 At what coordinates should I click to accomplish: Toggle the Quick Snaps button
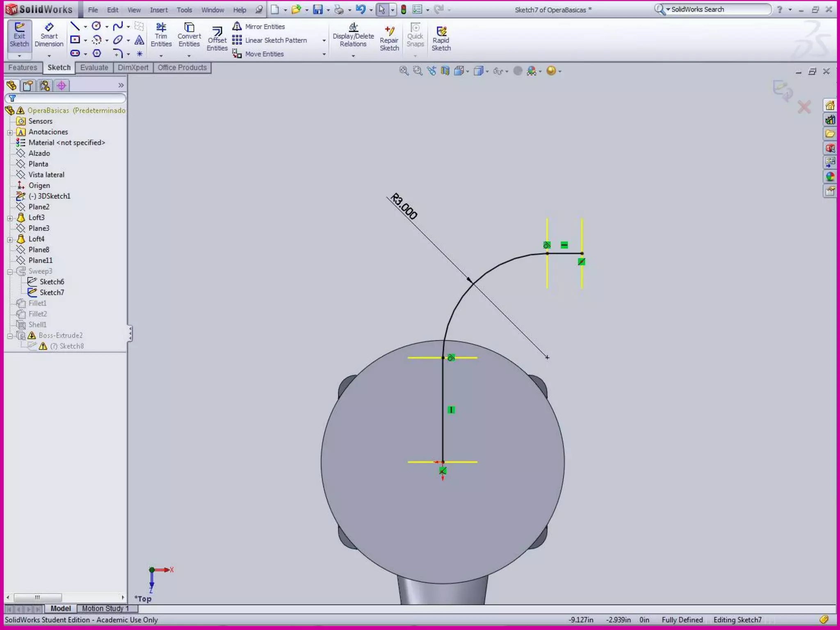pyautogui.click(x=415, y=35)
